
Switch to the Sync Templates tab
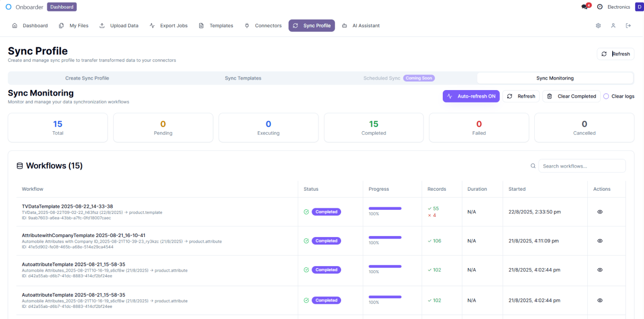[x=243, y=78]
